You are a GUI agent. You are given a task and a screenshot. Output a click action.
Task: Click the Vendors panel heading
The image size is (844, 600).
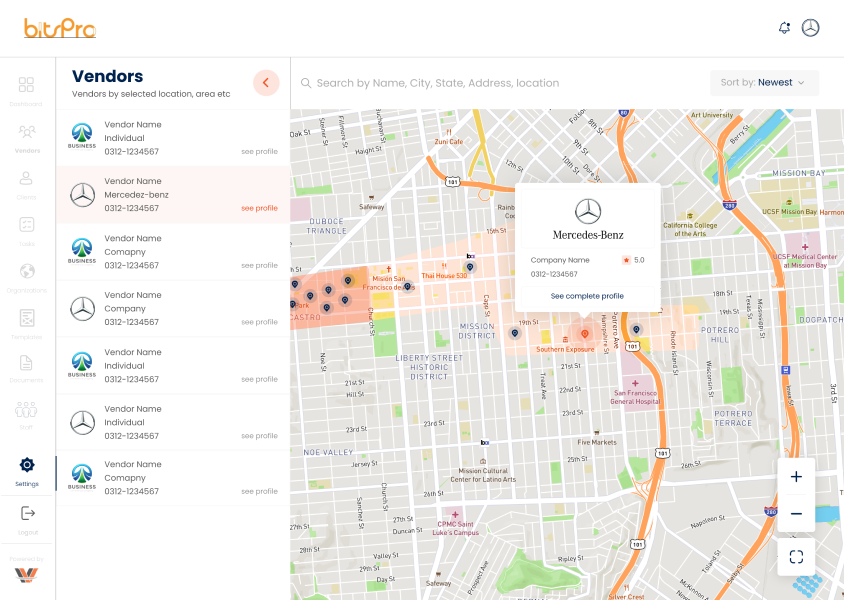point(108,76)
